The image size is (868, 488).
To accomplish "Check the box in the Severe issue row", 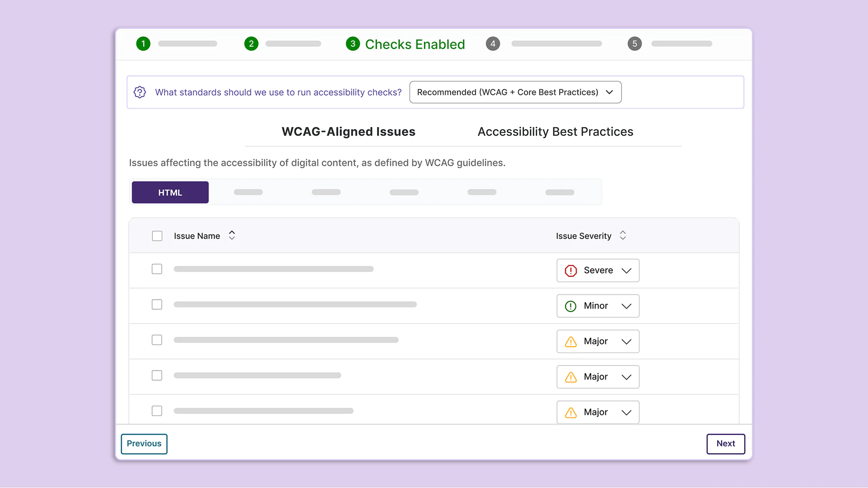I will pyautogui.click(x=157, y=269).
